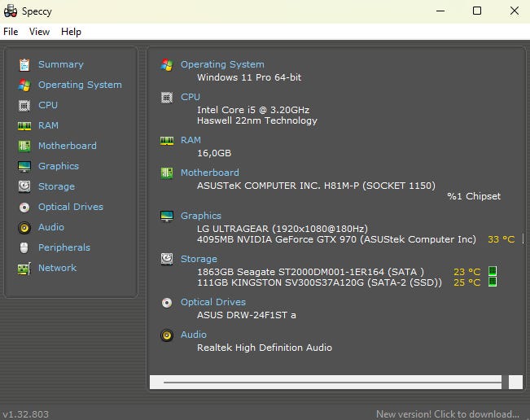Click the Realtek High Definition Audio text
Image resolution: width=530 pixels, height=420 pixels.
[265, 348]
